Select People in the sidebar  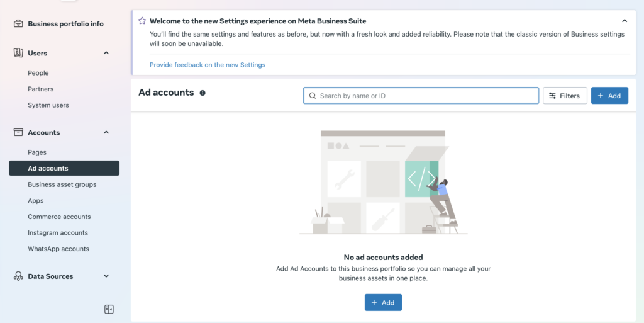[38, 73]
